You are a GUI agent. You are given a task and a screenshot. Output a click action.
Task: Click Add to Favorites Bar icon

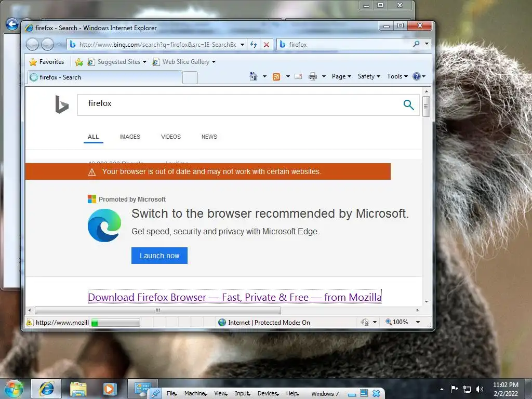click(x=79, y=62)
